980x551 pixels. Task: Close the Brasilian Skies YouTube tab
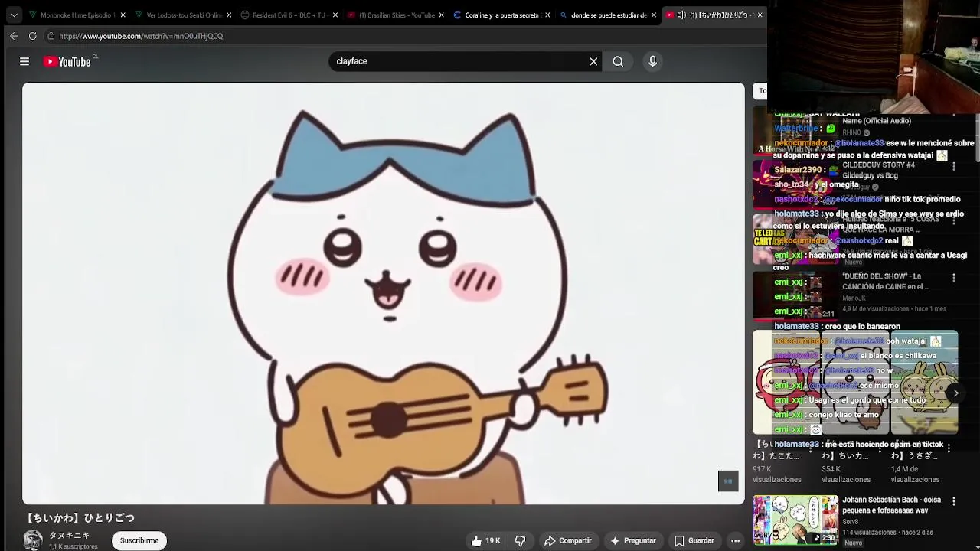pyautogui.click(x=441, y=15)
